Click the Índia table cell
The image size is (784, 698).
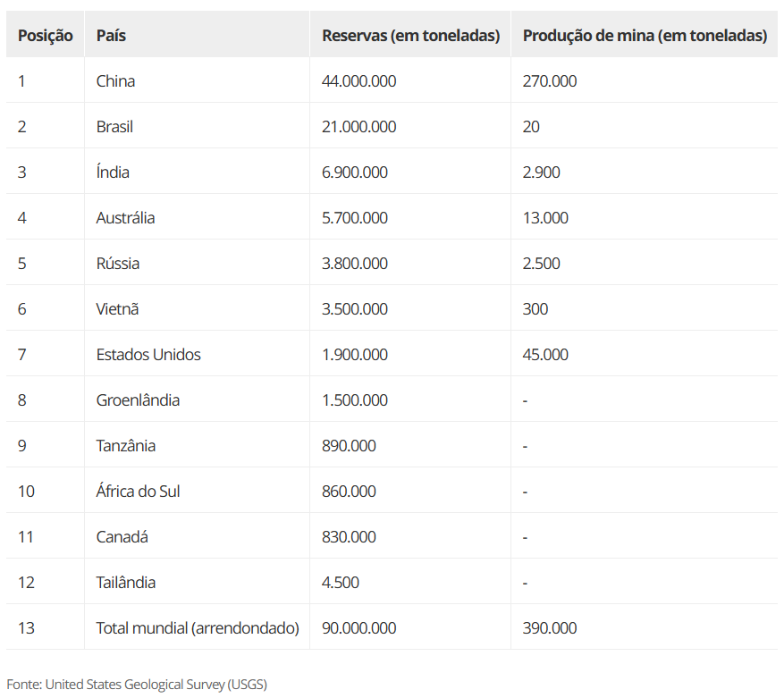[x=113, y=172]
